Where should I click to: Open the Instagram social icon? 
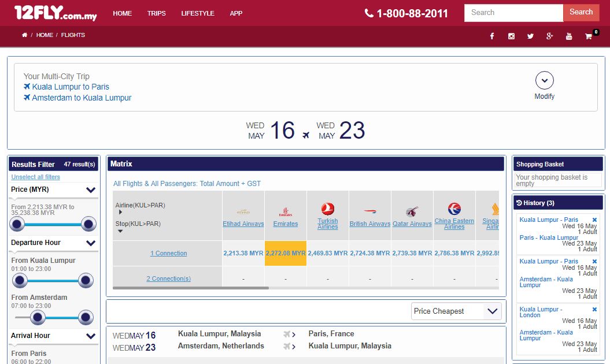[x=511, y=36]
